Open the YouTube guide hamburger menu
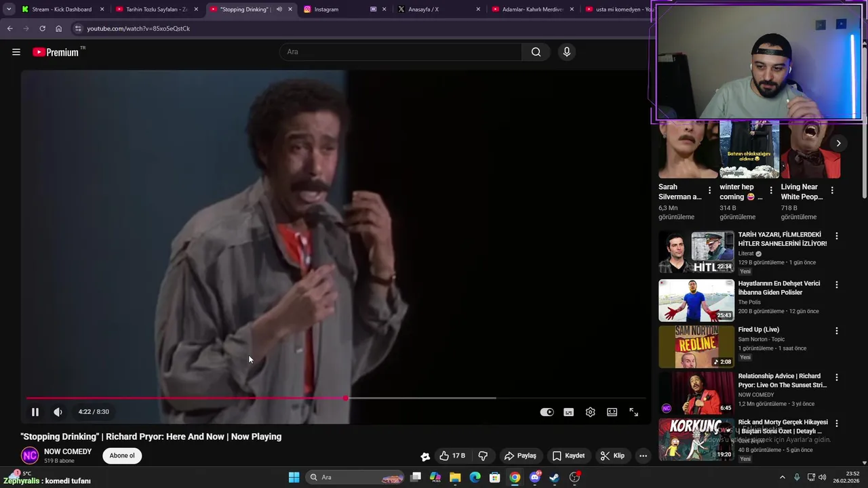 click(16, 52)
